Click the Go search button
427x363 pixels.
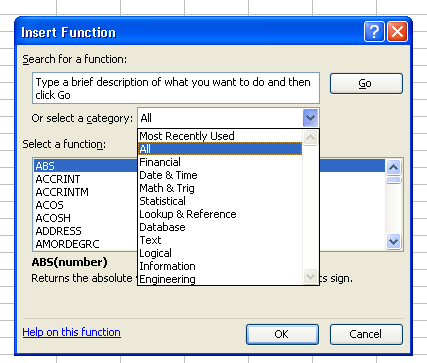point(366,83)
